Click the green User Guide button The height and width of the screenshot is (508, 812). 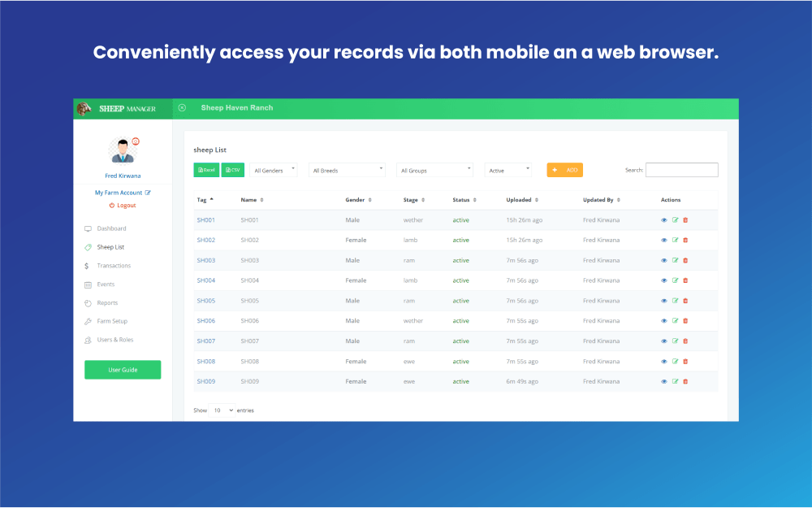click(123, 370)
